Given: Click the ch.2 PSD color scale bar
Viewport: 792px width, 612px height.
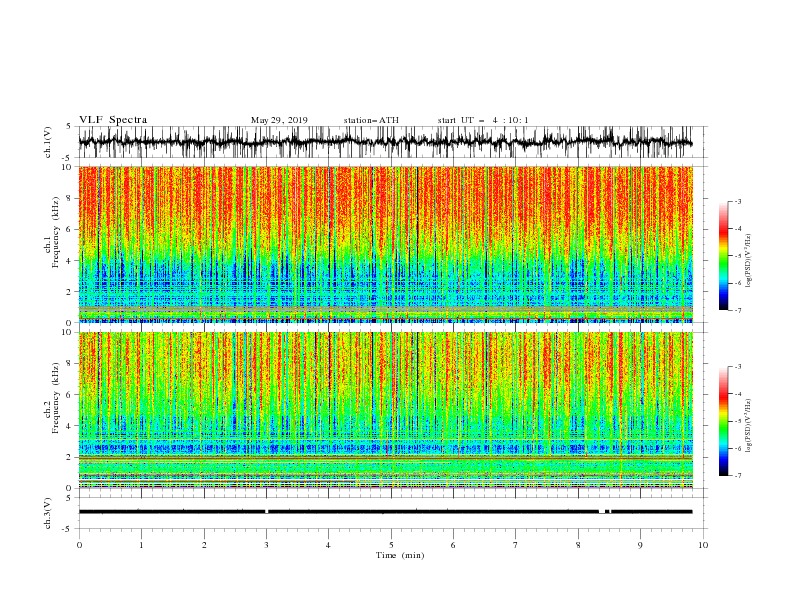Looking at the screenshot, I should (723, 421).
